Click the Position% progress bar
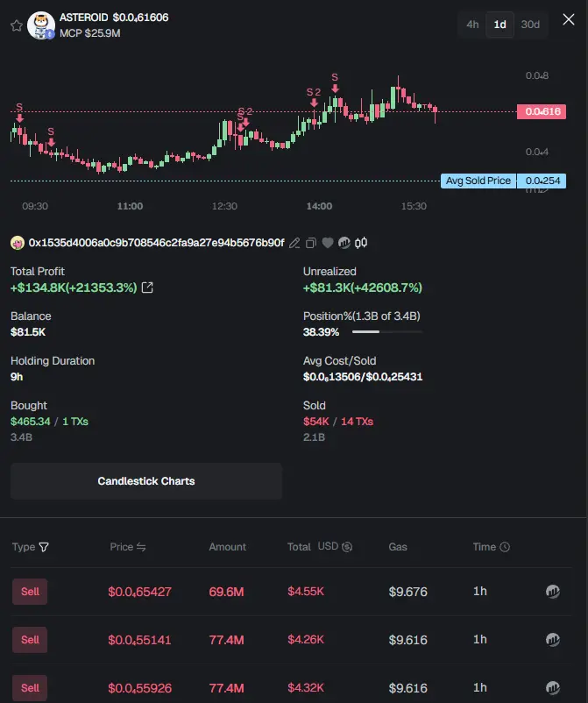 point(387,331)
